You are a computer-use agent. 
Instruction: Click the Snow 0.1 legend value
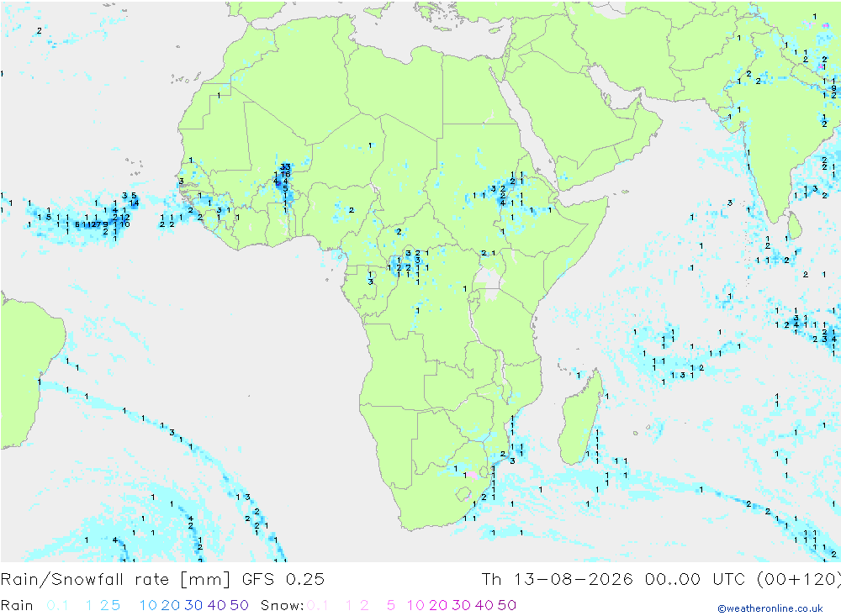tap(317, 605)
